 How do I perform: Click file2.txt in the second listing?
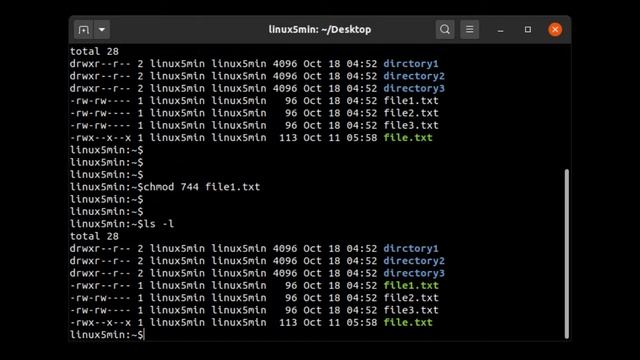point(411,298)
